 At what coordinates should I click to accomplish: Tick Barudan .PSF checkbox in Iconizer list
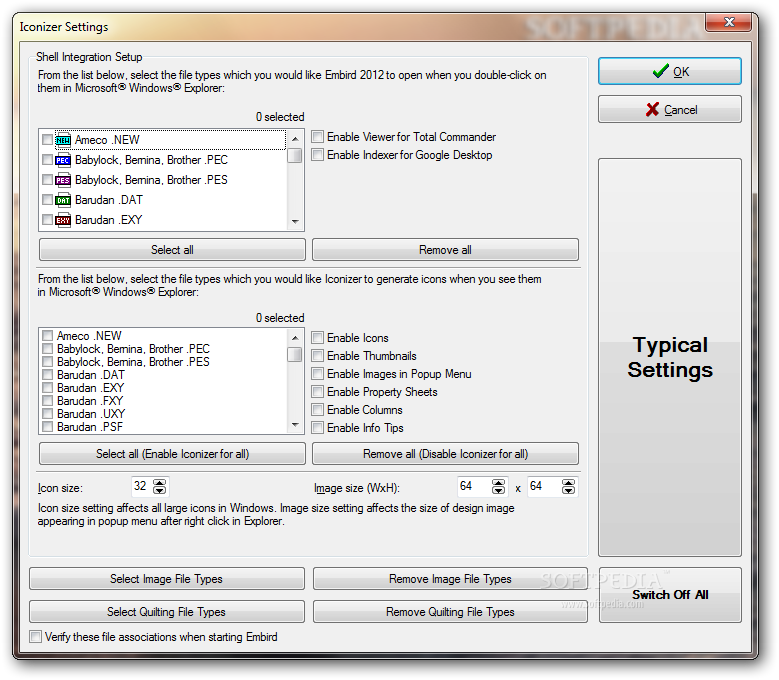(x=48, y=426)
